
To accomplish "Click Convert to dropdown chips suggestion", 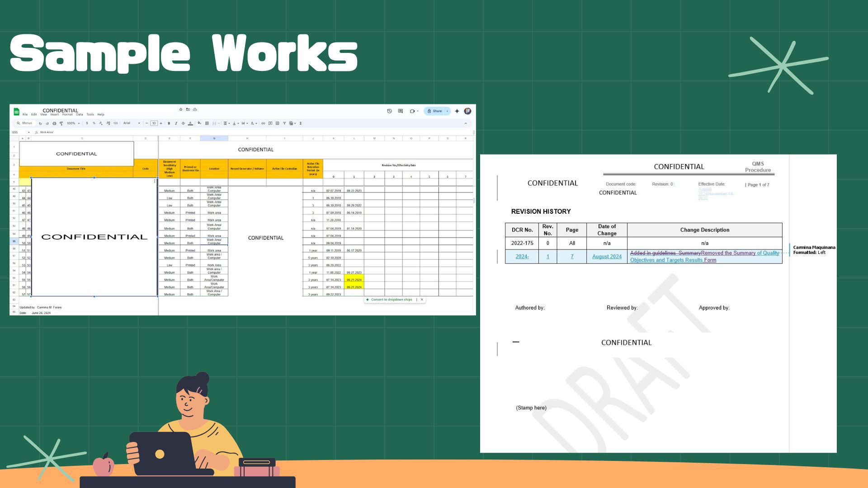I will point(392,300).
